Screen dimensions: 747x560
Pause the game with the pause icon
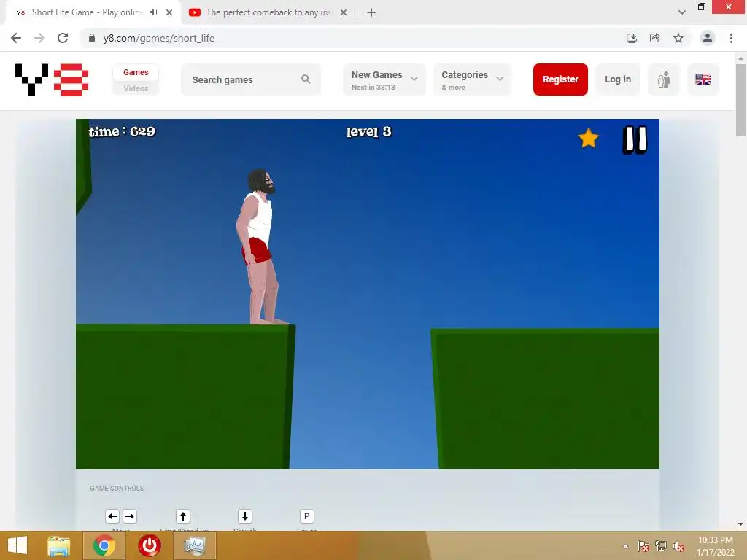(x=635, y=139)
